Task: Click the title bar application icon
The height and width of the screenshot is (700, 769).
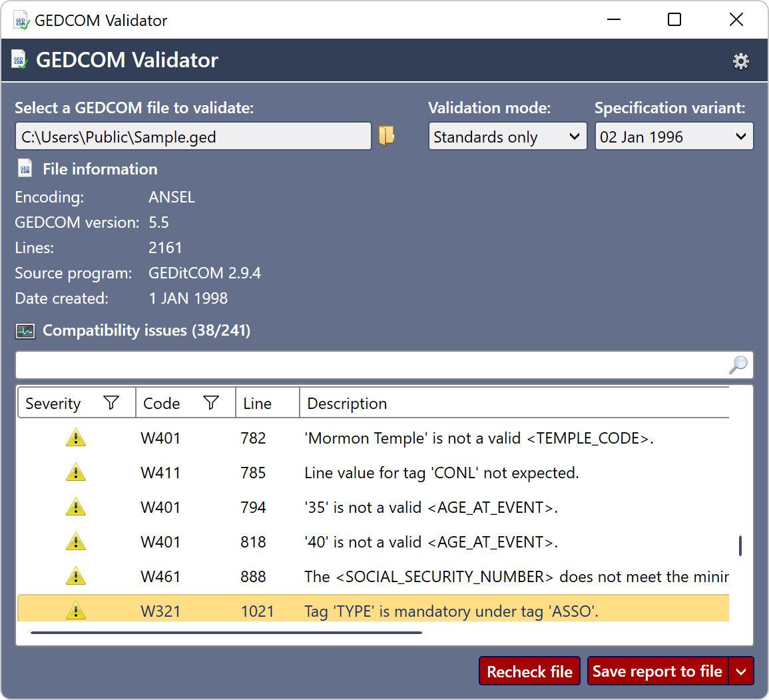Action: point(21,21)
